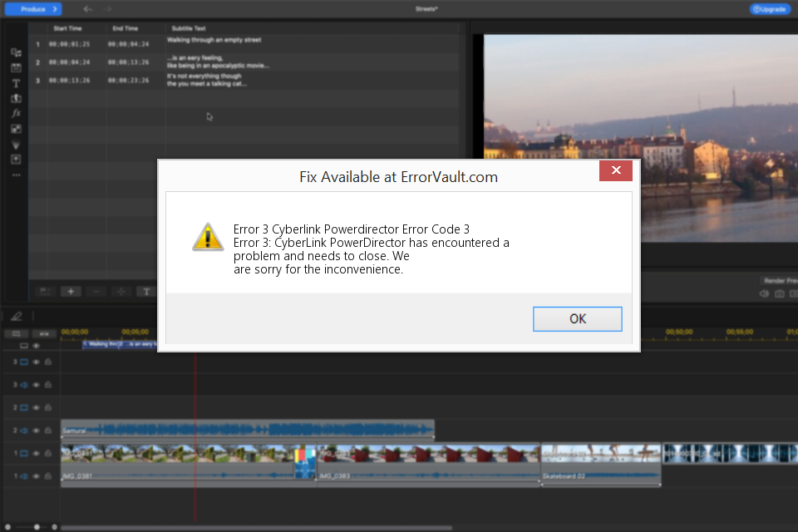Open the project clapperboard room icon

[17, 67]
